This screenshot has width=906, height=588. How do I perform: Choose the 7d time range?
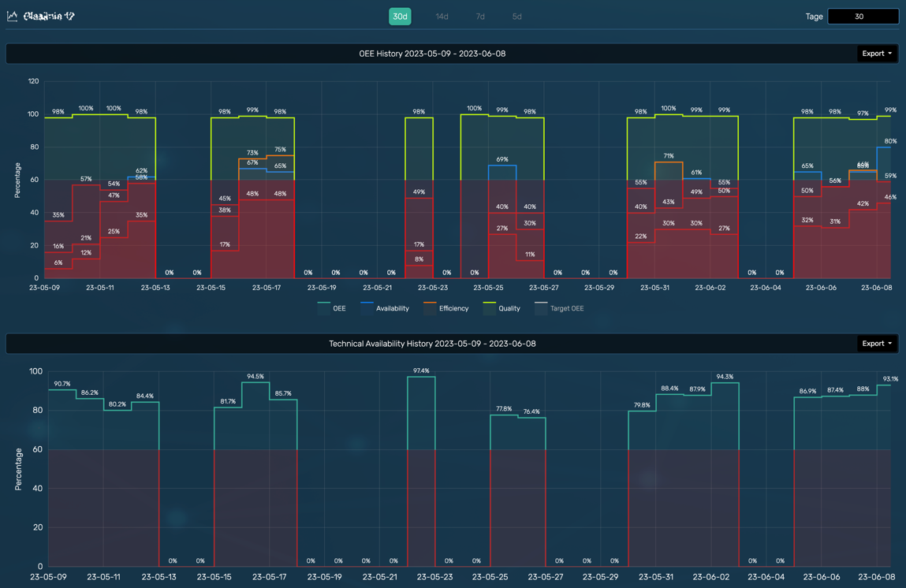pos(480,17)
